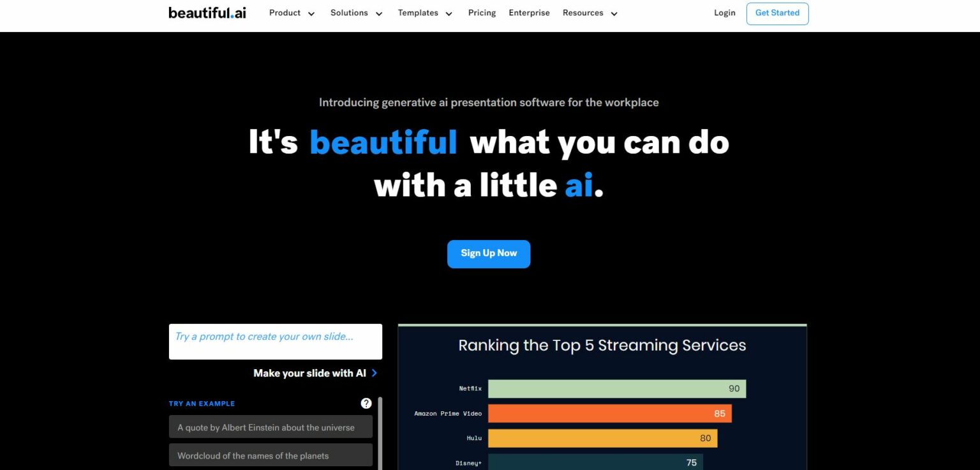The image size is (980, 470).
Task: Click the question mark help icon
Action: coord(366,403)
